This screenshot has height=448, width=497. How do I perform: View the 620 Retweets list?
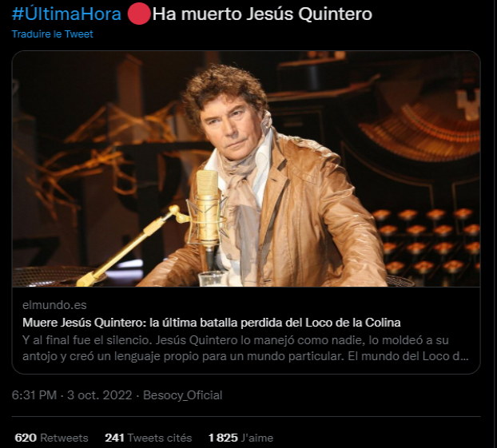(x=51, y=438)
